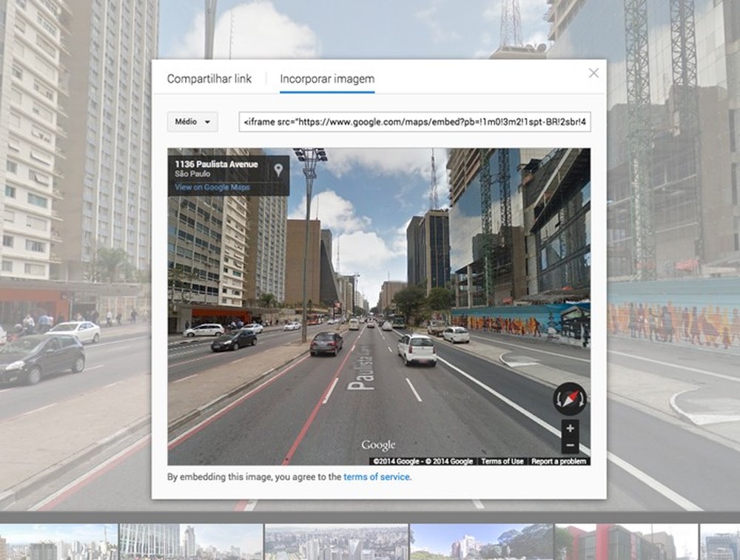This screenshot has width=740, height=560.
Task: Expand the chevron arrow next to Médio
Action: (x=208, y=123)
